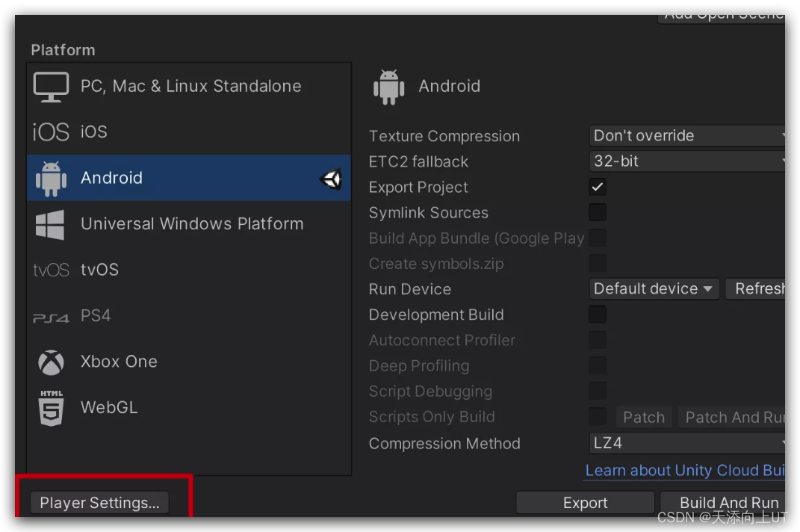Click the Create symbols.zip label
The width and height of the screenshot is (800, 532).
point(436,264)
